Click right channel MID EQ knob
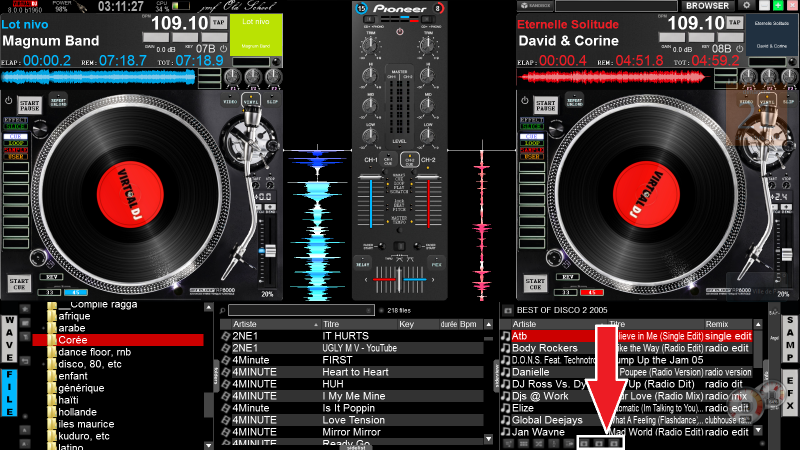The image size is (800, 450). 428,107
